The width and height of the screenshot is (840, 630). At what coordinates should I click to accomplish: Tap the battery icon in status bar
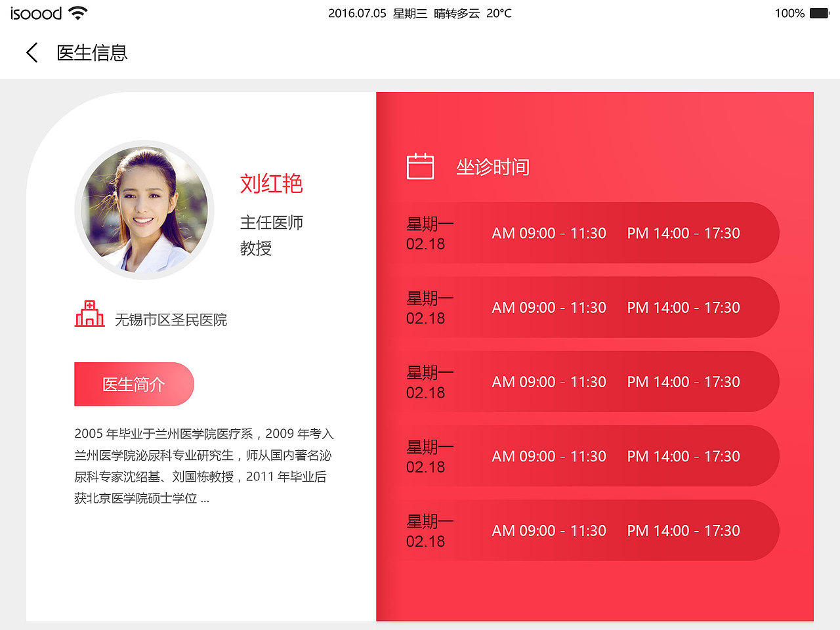[819, 13]
